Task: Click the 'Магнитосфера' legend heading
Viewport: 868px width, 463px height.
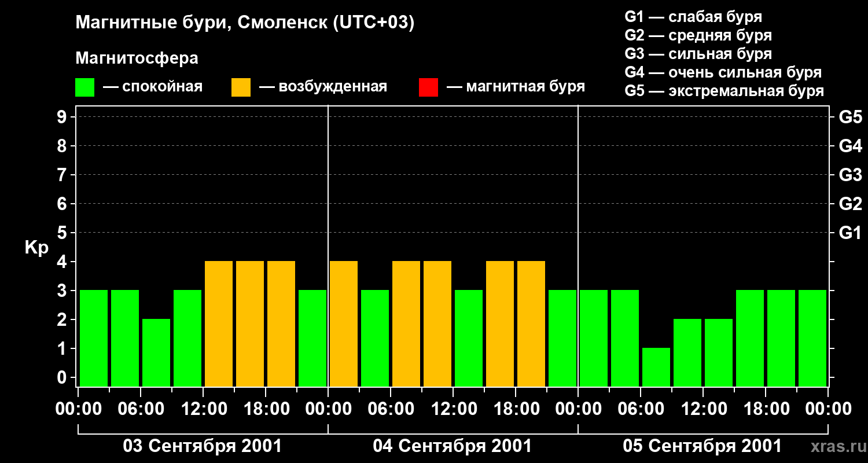Action: coord(137,58)
